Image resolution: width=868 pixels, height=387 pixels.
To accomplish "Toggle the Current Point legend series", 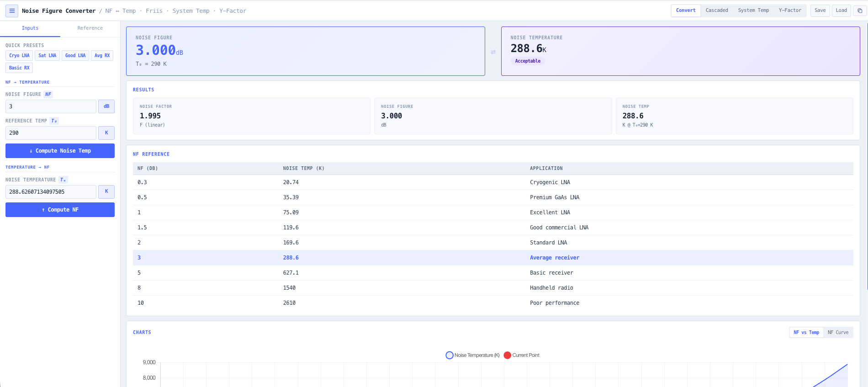I will point(522,355).
